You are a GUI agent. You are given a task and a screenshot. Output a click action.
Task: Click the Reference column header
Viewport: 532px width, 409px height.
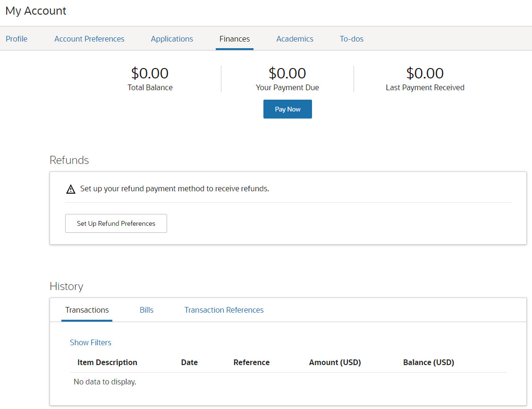click(x=252, y=362)
